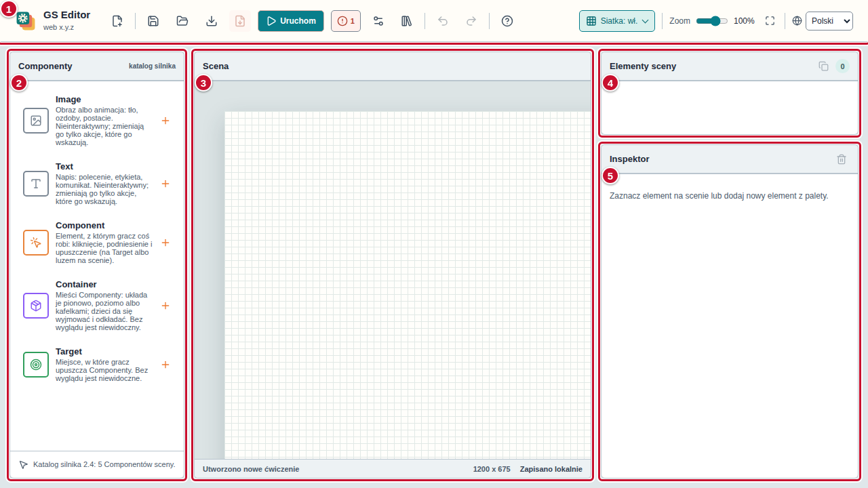Image resolution: width=868 pixels, height=488 pixels.
Task: Add a Text component with plus
Action: click(x=165, y=184)
